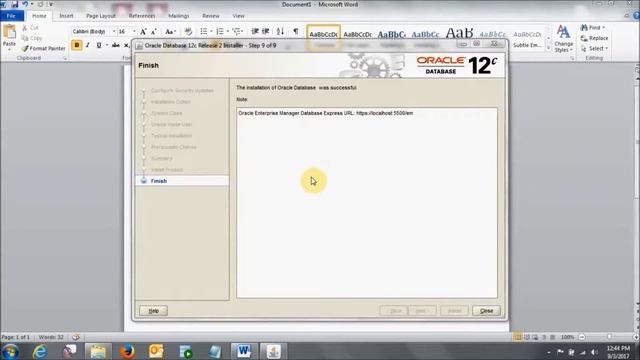The height and width of the screenshot is (360, 640).
Task: Select the Home ribbon tab
Action: [x=39, y=16]
